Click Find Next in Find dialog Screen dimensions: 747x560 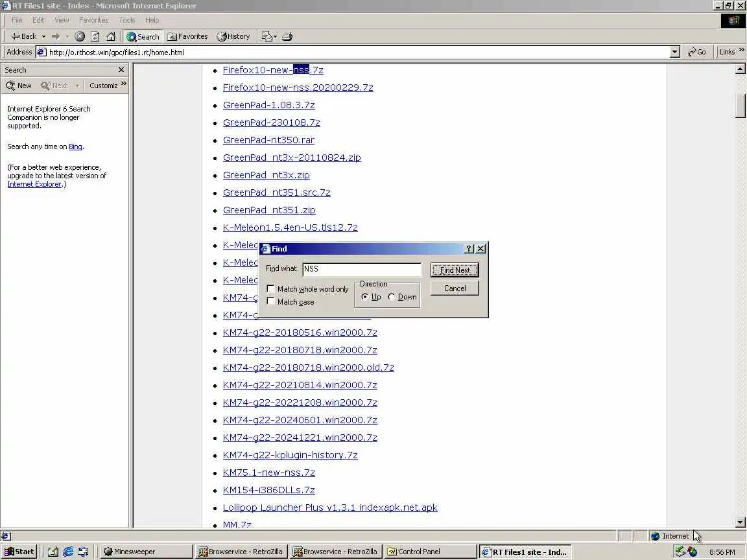point(455,270)
